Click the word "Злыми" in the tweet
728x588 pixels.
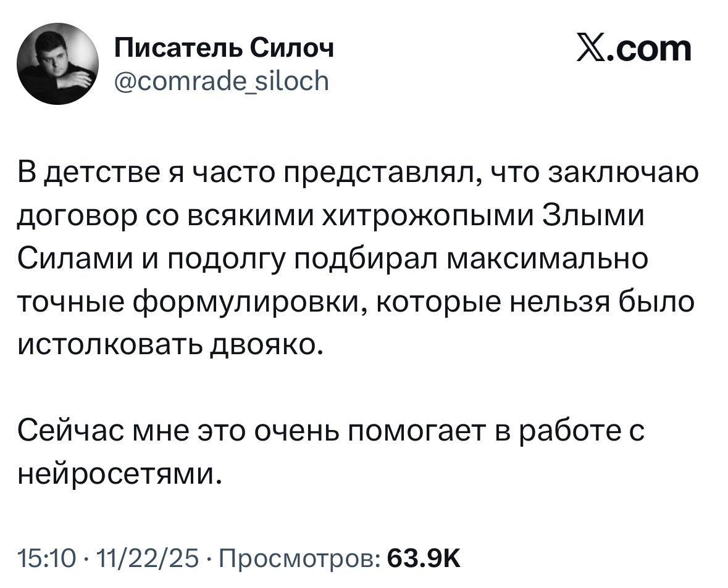click(x=593, y=217)
